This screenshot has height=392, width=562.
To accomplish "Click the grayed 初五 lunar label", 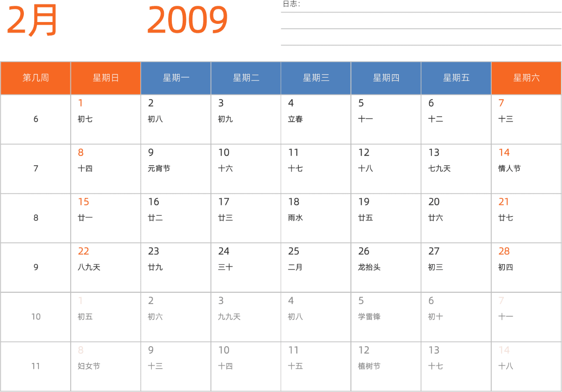I will (x=85, y=317).
